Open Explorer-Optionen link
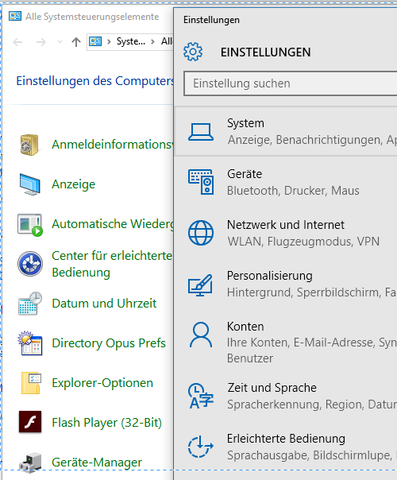The image size is (397, 480). point(102,383)
